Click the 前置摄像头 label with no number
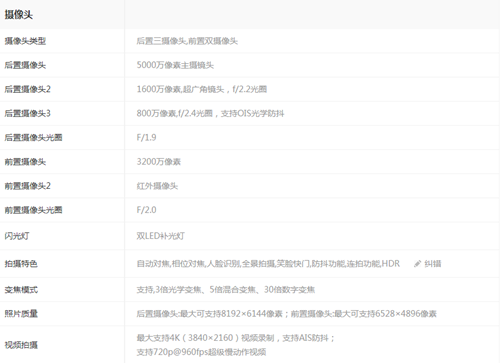This screenshot has height=363, width=500. pyautogui.click(x=25, y=162)
